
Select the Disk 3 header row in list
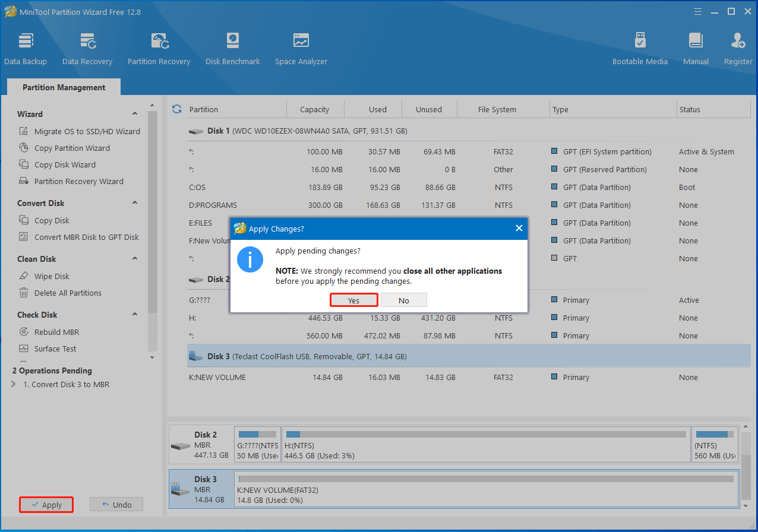coord(469,356)
